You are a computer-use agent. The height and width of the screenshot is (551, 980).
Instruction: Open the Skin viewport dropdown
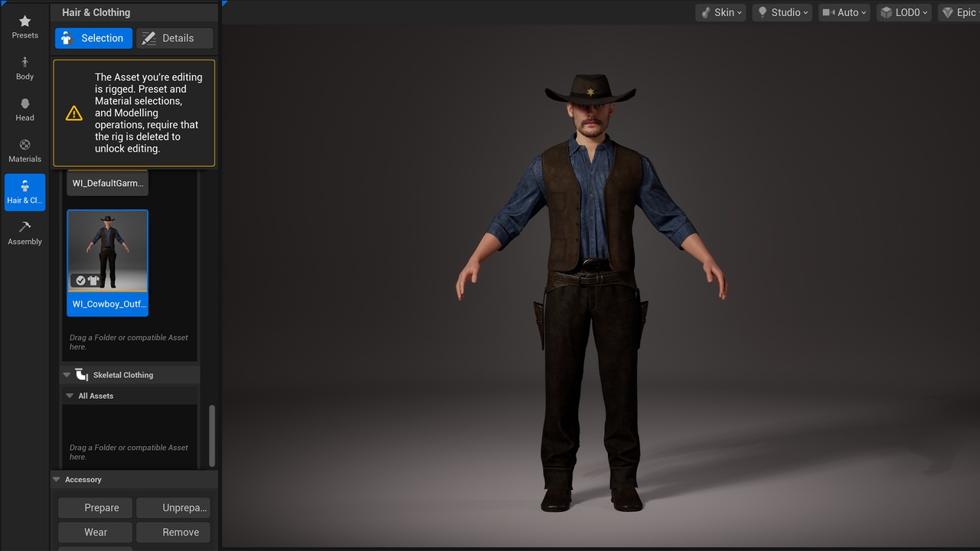pyautogui.click(x=720, y=12)
